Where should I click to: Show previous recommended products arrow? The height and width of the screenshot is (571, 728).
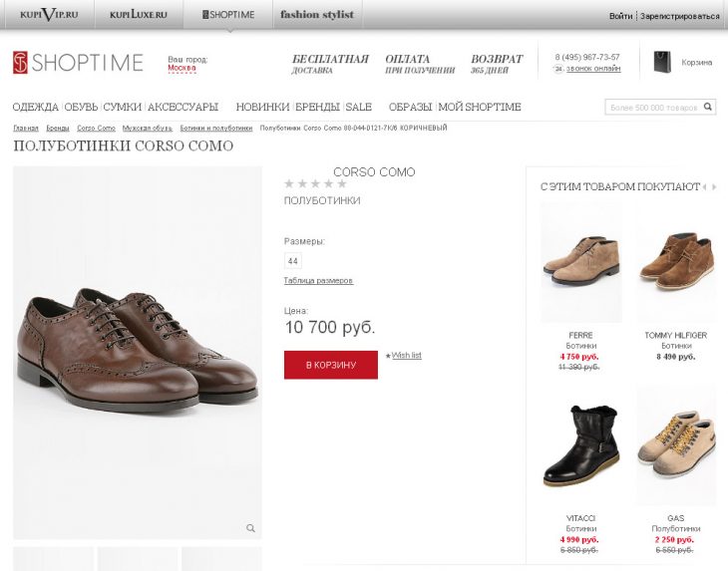coord(704,186)
